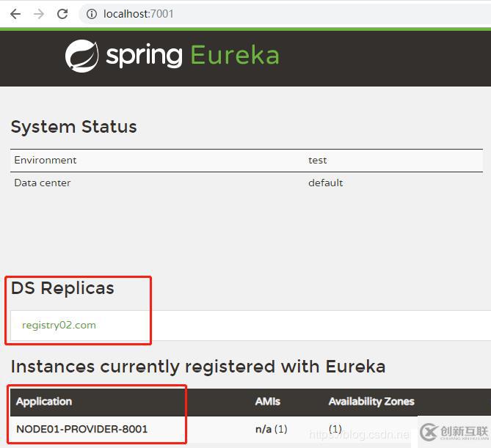The width and height of the screenshot is (491, 448).
Task: Click the Application column header
Action: [x=44, y=401]
